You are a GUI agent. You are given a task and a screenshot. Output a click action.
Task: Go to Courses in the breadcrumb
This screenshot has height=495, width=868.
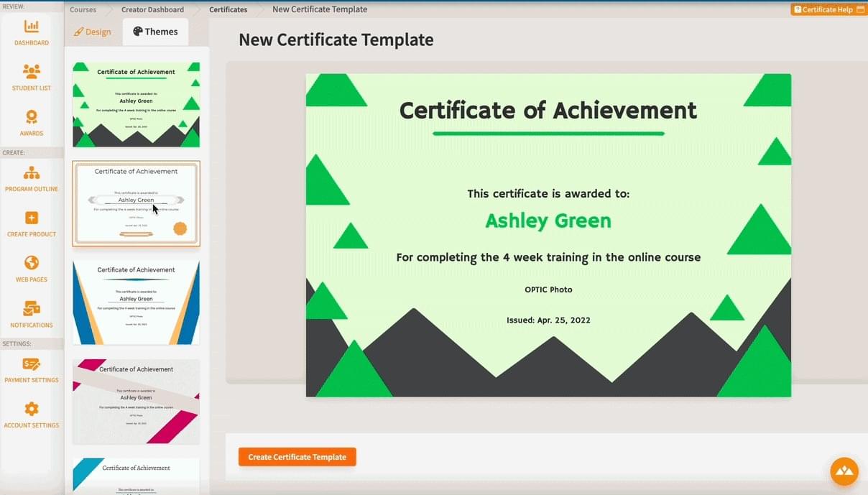tap(83, 9)
